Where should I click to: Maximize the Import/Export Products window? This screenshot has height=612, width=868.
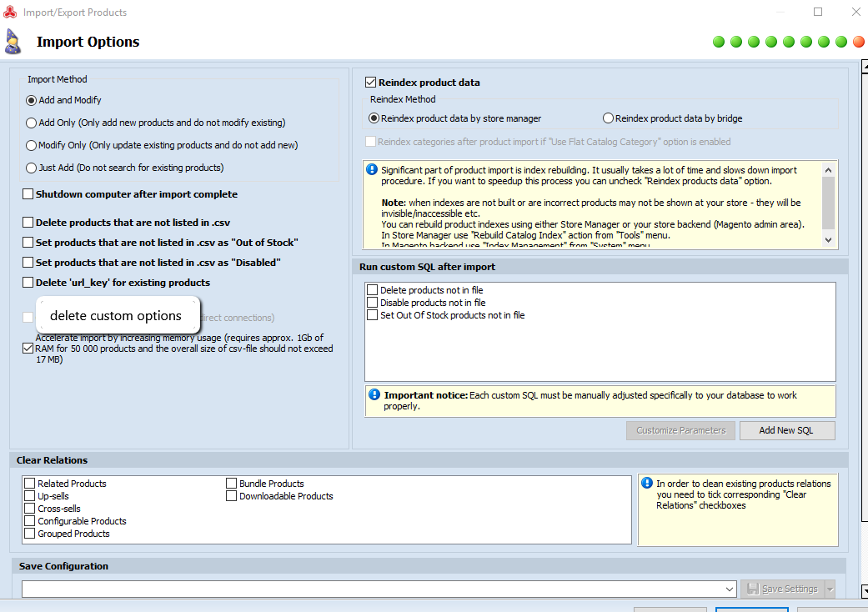[818, 12]
